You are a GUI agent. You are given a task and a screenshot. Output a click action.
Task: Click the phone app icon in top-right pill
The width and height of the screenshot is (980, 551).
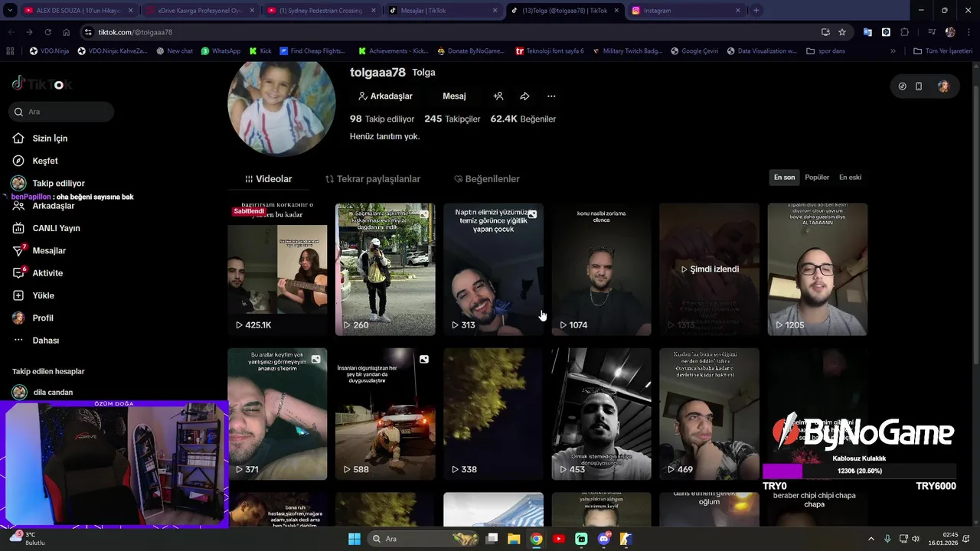tap(919, 86)
